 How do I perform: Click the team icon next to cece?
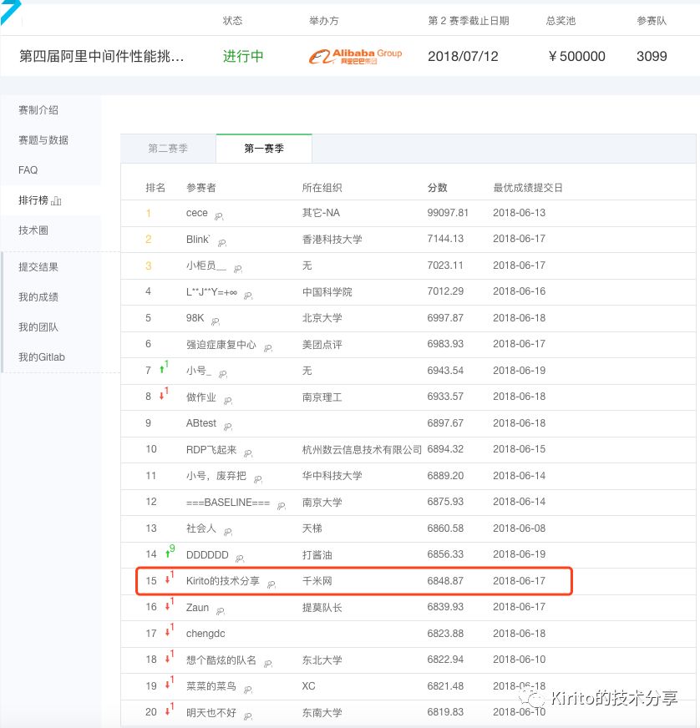219,216
